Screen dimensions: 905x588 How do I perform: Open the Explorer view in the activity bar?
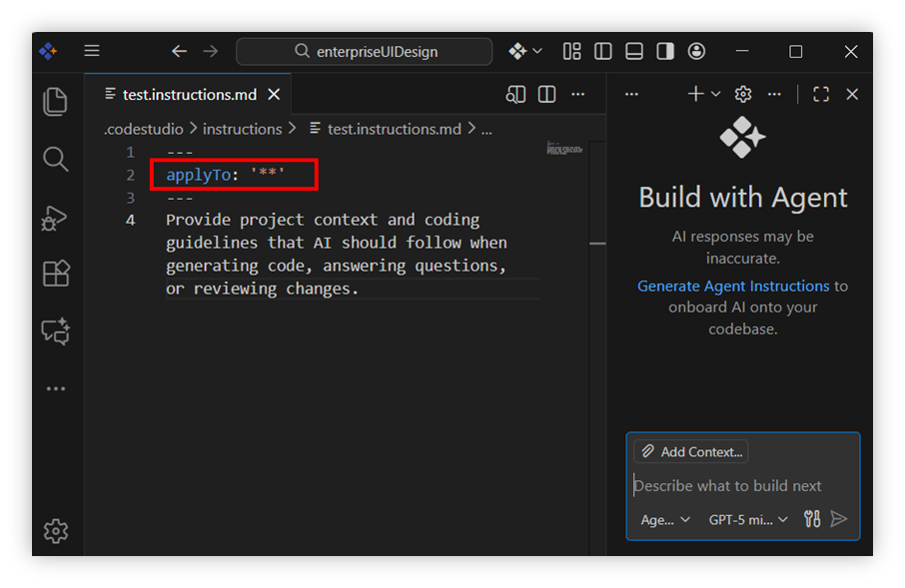56,101
